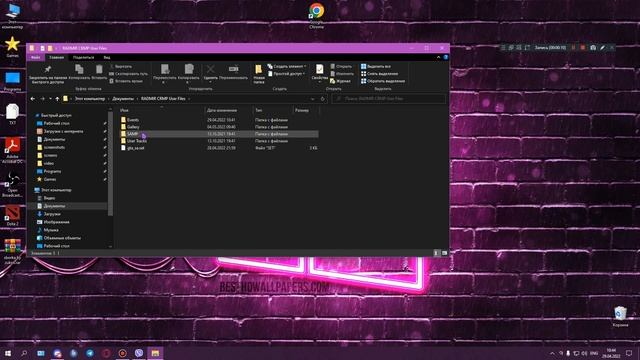Click Этот компьютер in the address bar
The image size is (640, 360).
[90, 98]
